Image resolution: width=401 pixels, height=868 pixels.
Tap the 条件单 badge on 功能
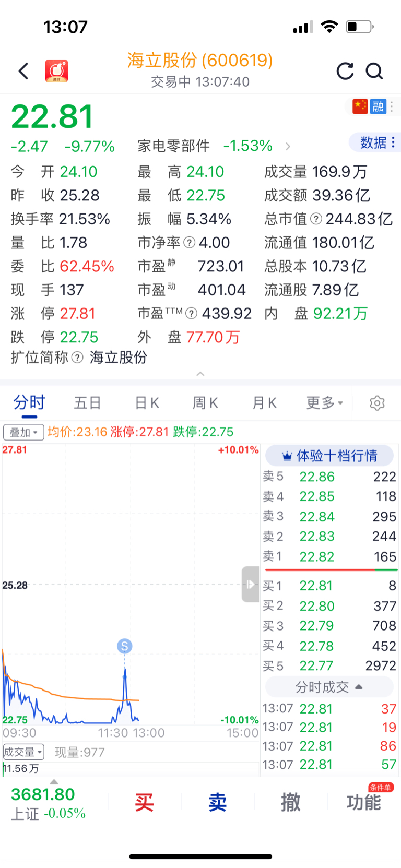pyautogui.click(x=381, y=788)
